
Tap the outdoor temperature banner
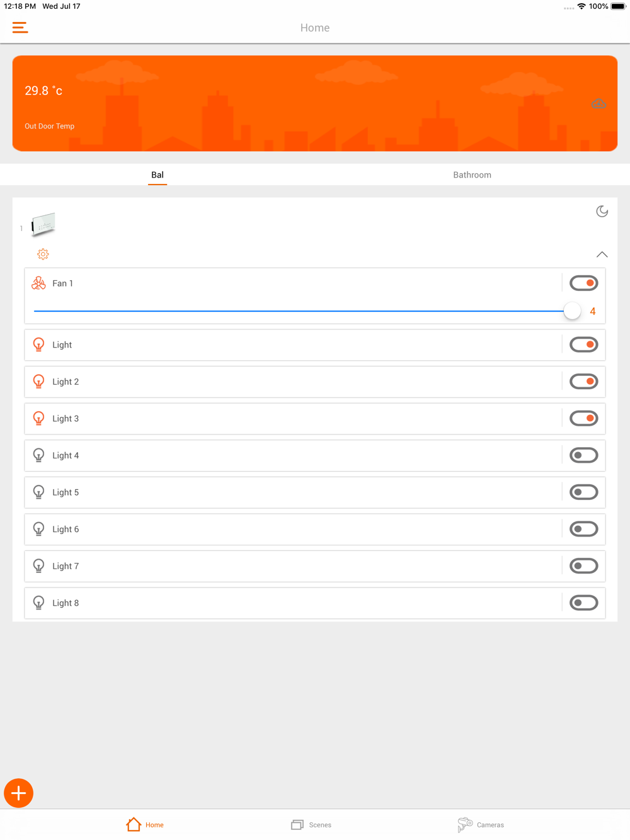pos(315,103)
